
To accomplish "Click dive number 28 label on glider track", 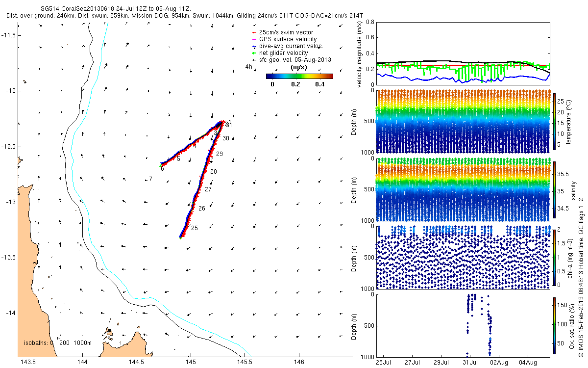I will tap(214, 172).
